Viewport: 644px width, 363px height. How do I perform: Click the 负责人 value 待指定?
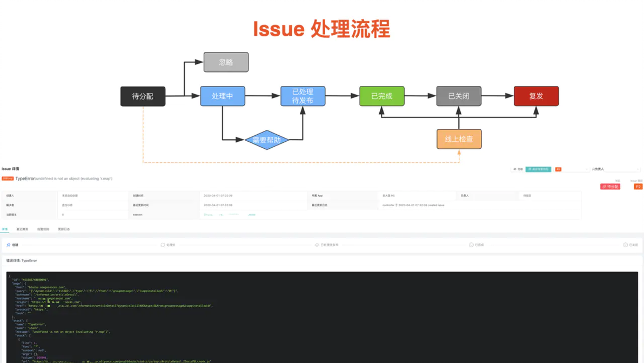pyautogui.click(x=527, y=196)
